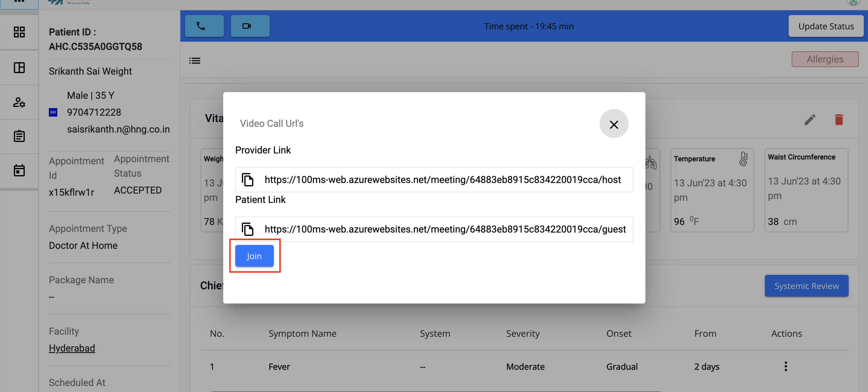The width and height of the screenshot is (868, 392).
Task: Click the phone call icon button
Action: coord(204,26)
